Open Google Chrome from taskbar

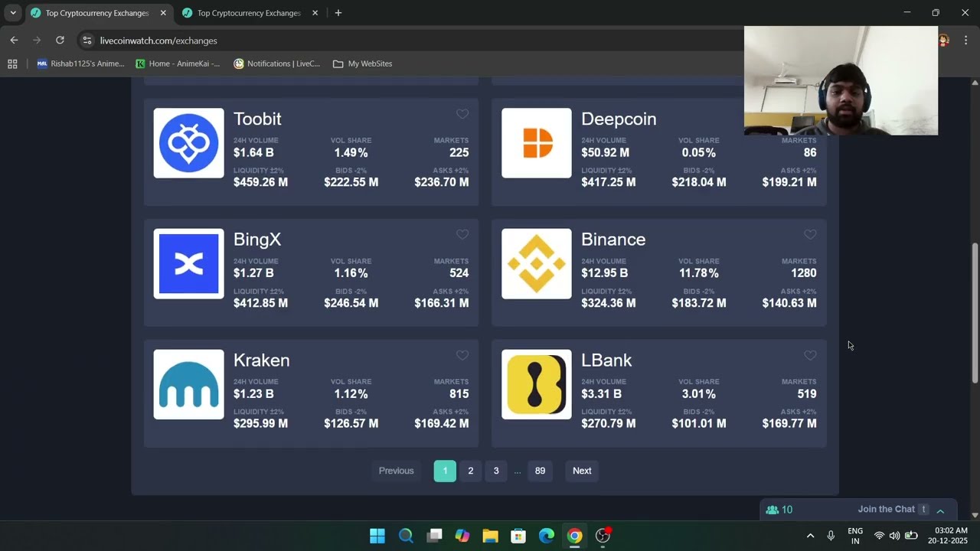574,536
